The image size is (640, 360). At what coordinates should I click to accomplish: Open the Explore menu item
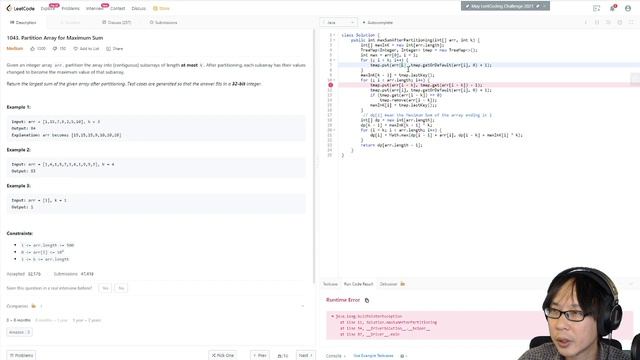[47, 8]
